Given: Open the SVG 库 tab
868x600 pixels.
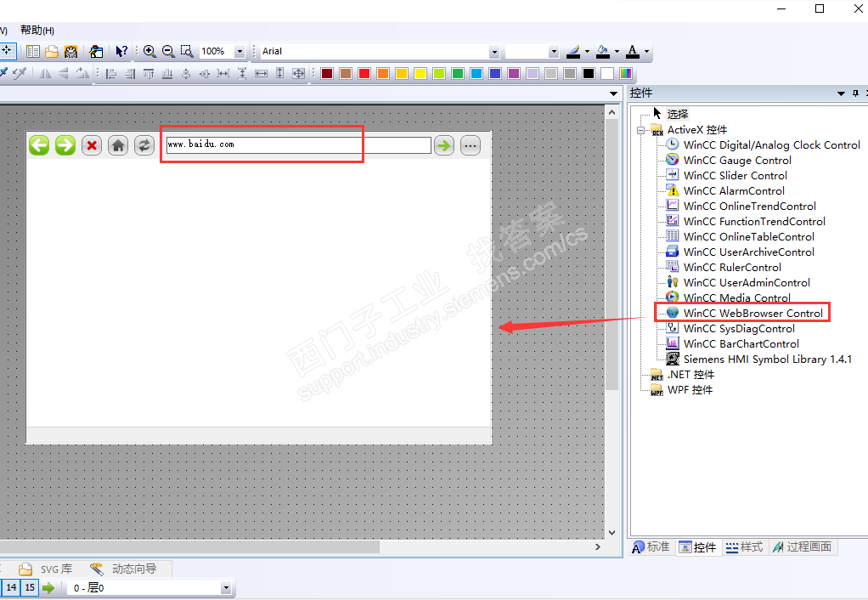Looking at the screenshot, I should pos(46,569).
